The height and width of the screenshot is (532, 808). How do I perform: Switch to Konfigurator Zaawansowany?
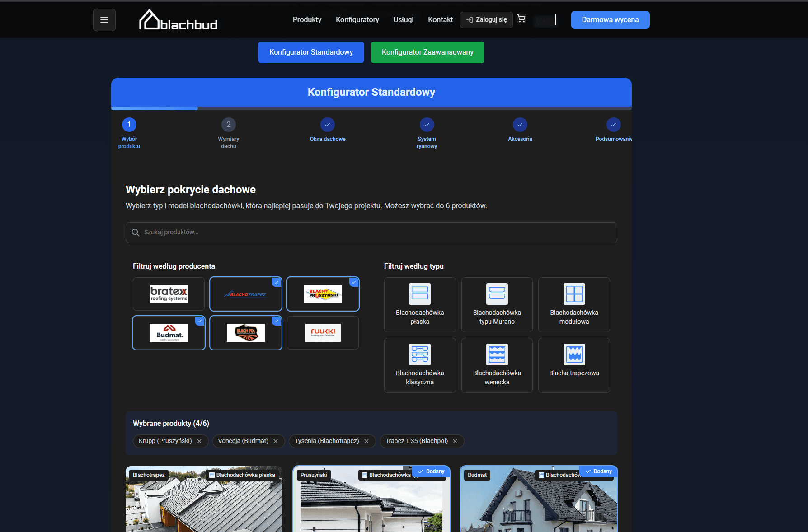427,52
